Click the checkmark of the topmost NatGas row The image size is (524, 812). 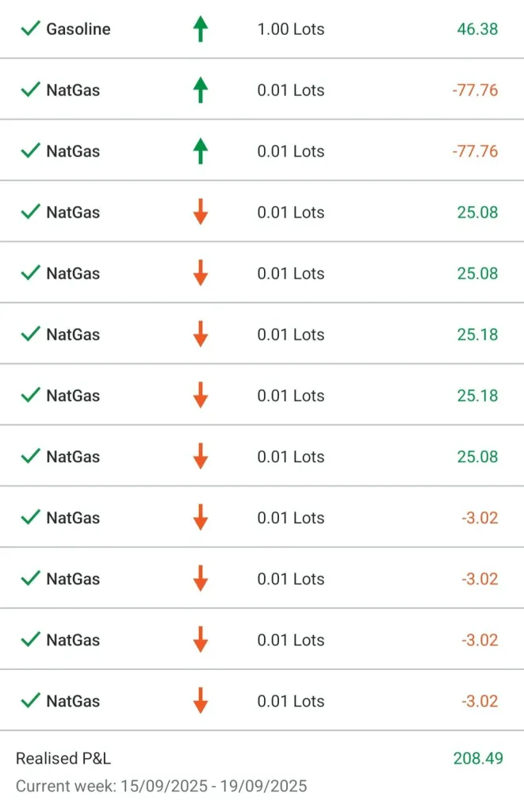point(30,90)
